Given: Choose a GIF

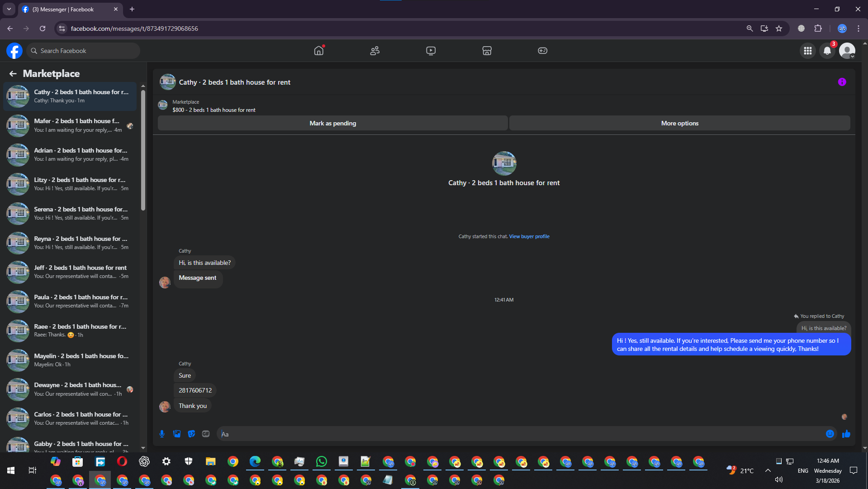Looking at the screenshot, I should point(206,434).
